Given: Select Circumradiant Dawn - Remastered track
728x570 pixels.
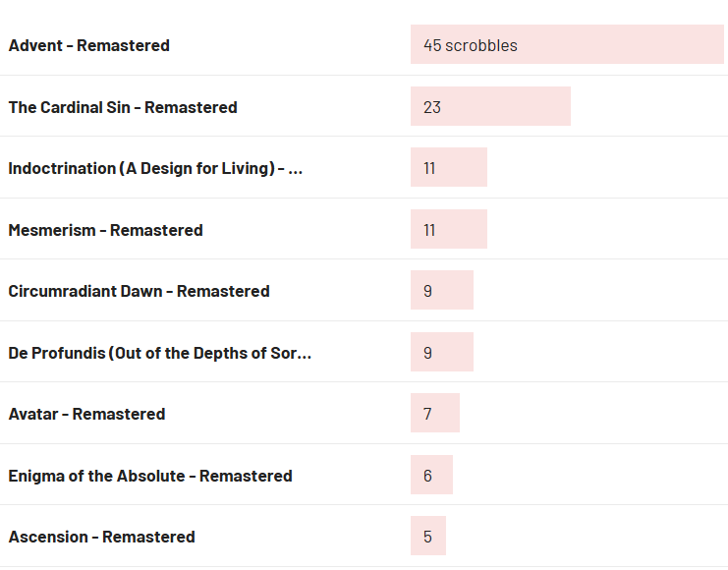Looking at the screenshot, I should click(x=139, y=291).
